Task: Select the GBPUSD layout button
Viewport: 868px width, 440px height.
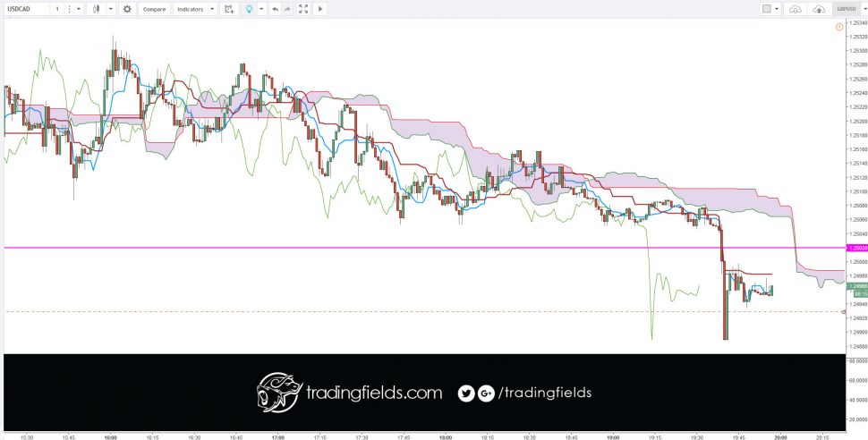Action: tap(845, 9)
